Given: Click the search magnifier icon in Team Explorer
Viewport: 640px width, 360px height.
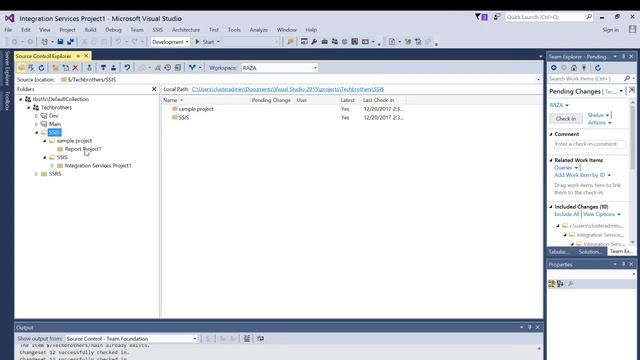Looking at the screenshot, I should 627,78.
